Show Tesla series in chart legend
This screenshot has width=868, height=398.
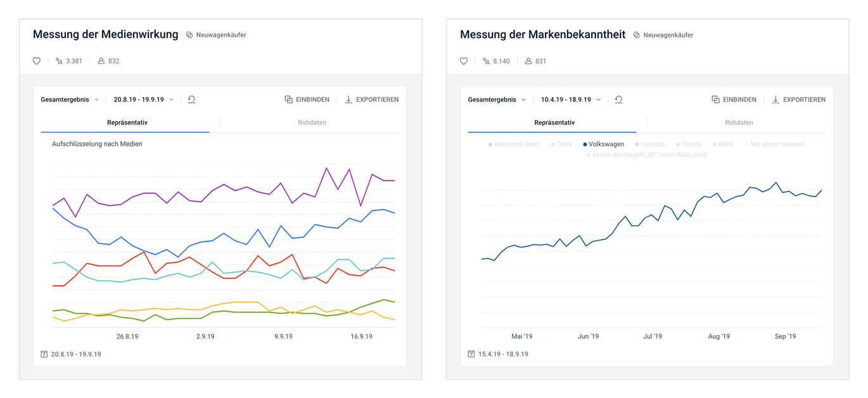(560, 144)
